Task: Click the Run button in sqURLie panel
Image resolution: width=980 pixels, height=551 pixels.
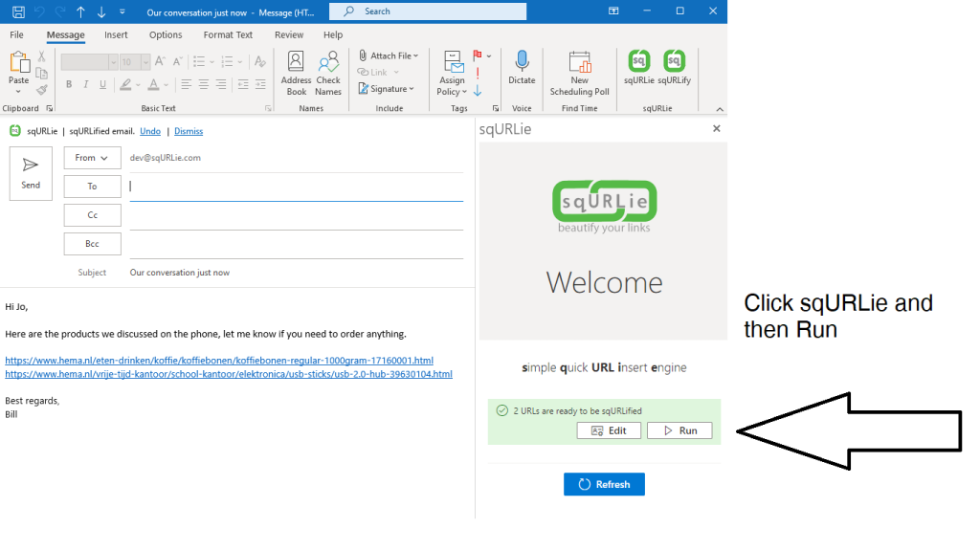Action: pos(679,430)
